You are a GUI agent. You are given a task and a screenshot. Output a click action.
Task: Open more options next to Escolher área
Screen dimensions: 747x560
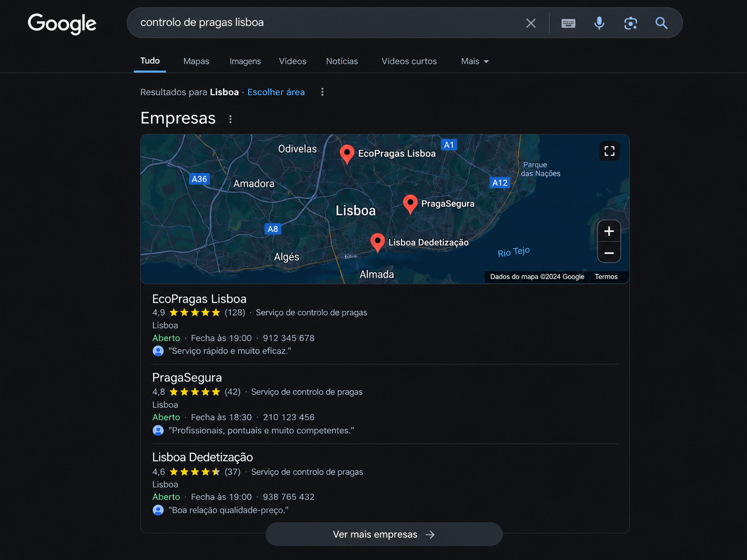pyautogui.click(x=322, y=92)
